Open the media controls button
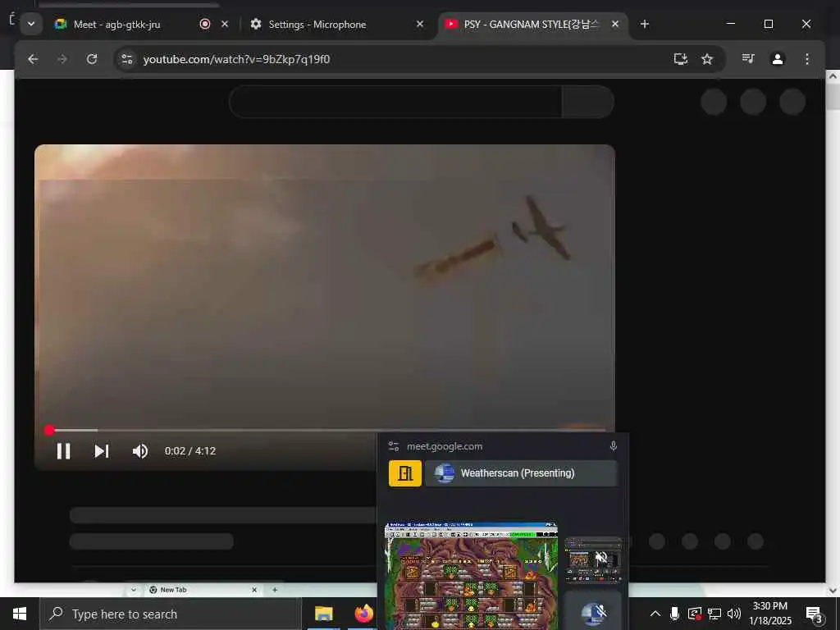The width and height of the screenshot is (840, 630). [x=748, y=58]
